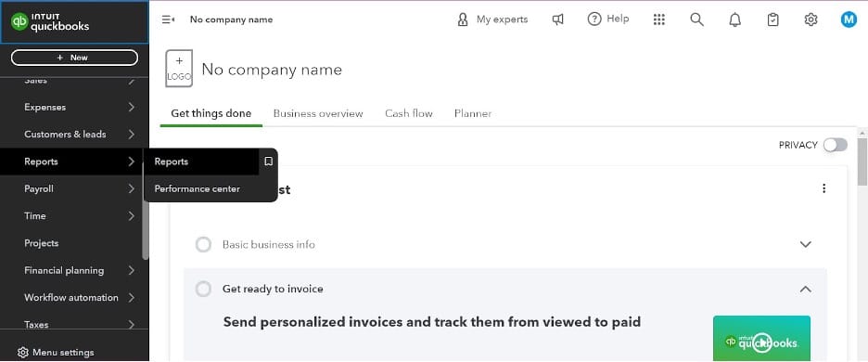Open Projects in the sidebar
868x362 pixels.
(41, 243)
